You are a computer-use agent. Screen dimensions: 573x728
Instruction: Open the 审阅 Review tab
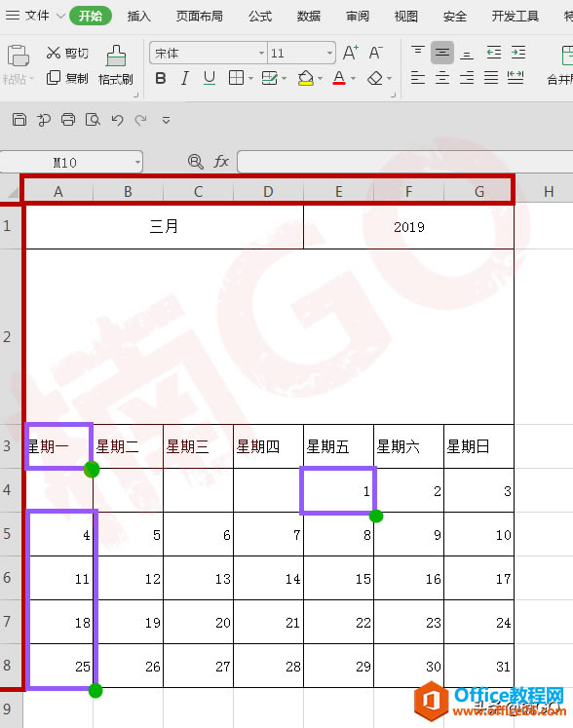(358, 17)
